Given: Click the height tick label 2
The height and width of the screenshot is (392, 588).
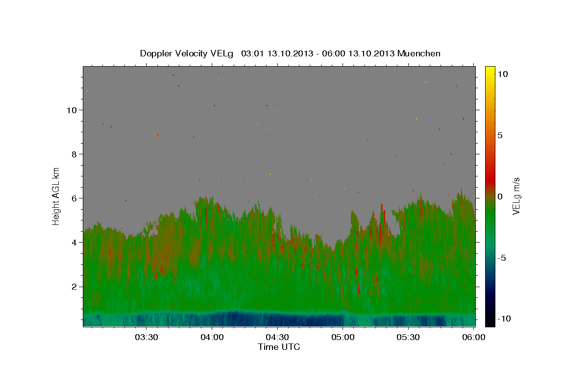Looking at the screenshot, I should click(x=75, y=286).
